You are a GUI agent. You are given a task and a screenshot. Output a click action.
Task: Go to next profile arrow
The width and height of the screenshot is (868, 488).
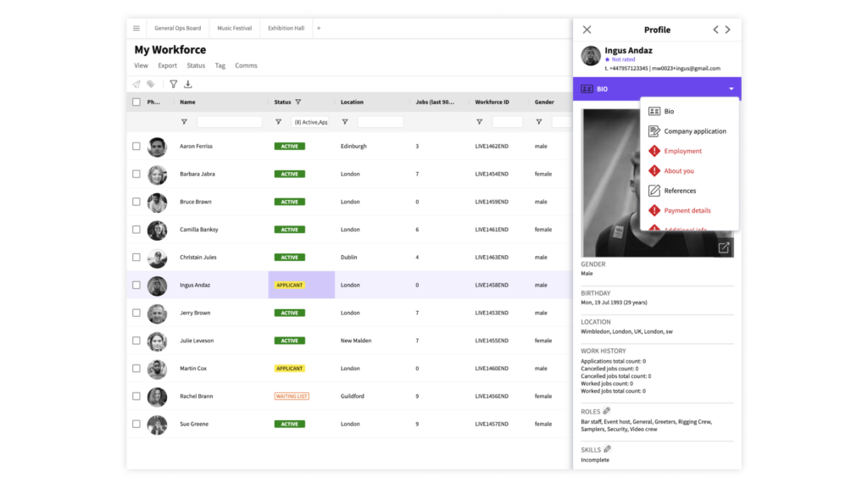(728, 30)
